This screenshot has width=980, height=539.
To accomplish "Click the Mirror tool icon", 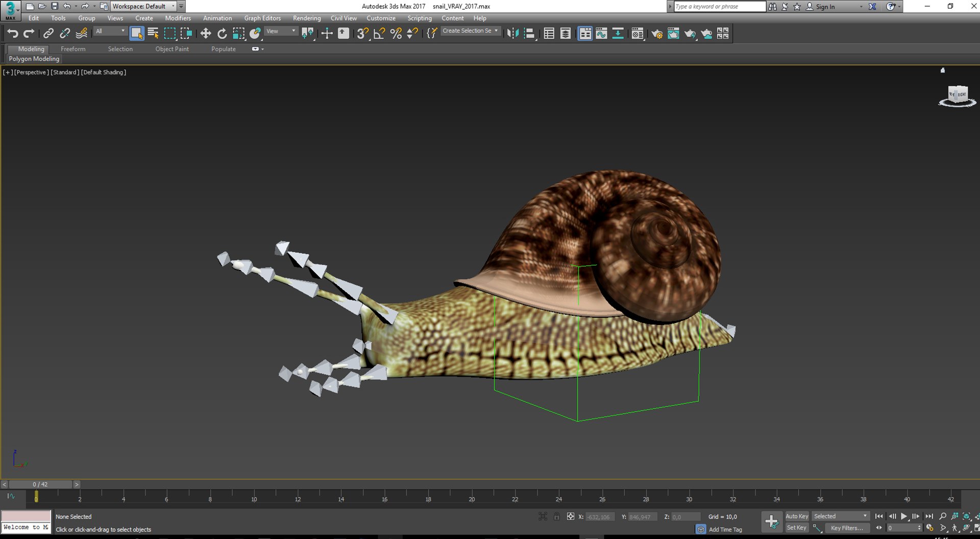I will point(513,34).
